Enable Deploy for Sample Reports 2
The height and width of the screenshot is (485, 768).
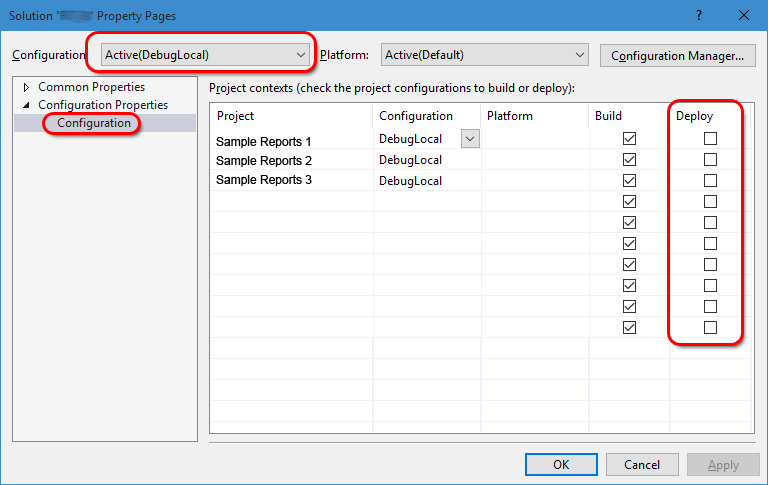tap(710, 160)
